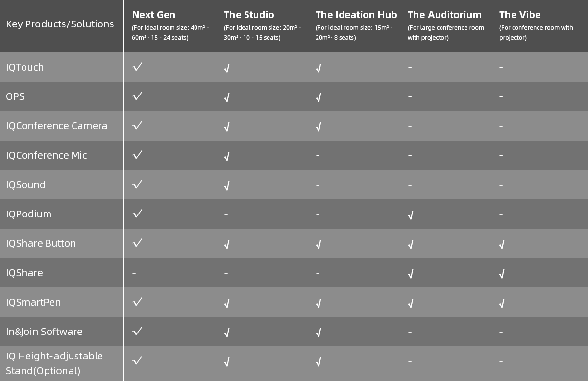
Task: Click the IQShare checkmark under The Vibe
Action: click(502, 274)
